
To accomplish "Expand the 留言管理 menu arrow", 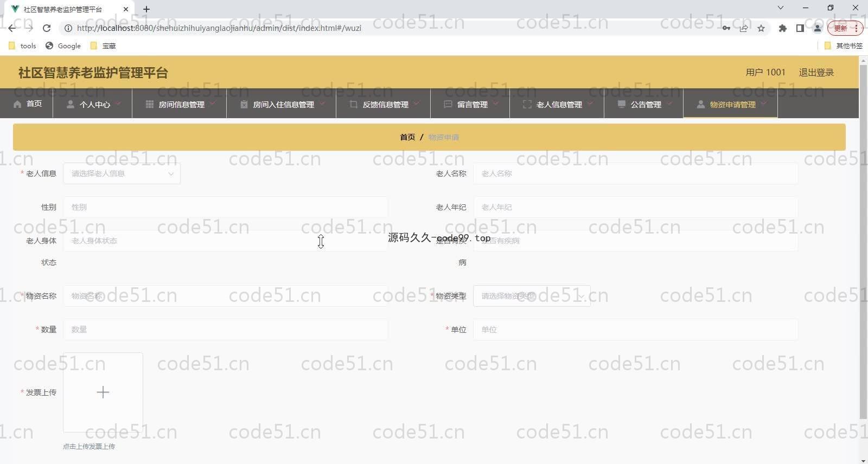I will [496, 104].
